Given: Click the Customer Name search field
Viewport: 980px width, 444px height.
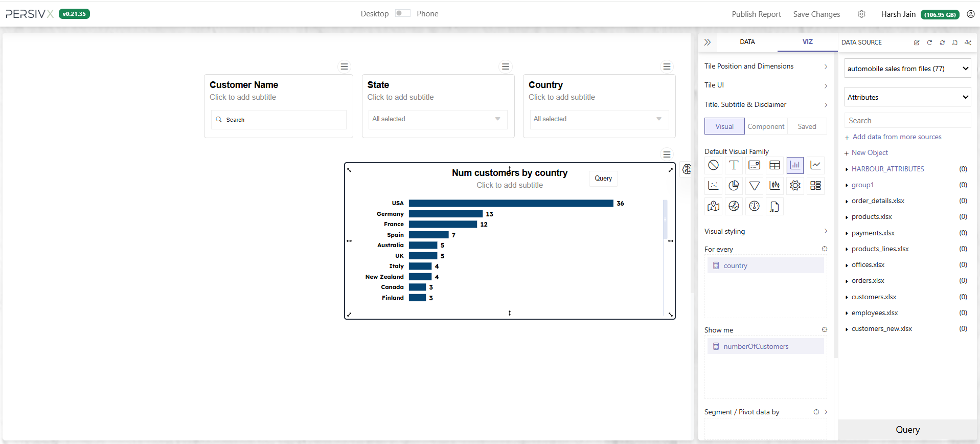Looking at the screenshot, I should pyautogui.click(x=279, y=120).
